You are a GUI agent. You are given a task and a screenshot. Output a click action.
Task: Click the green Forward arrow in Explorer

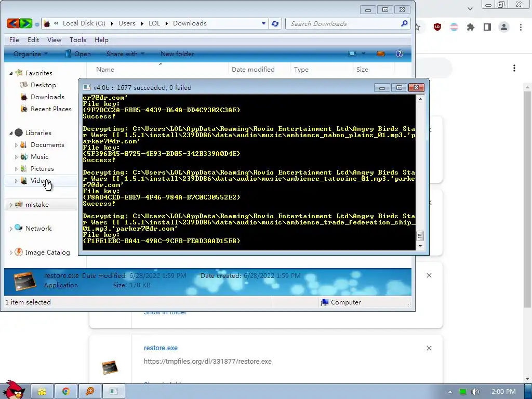tap(26, 23)
